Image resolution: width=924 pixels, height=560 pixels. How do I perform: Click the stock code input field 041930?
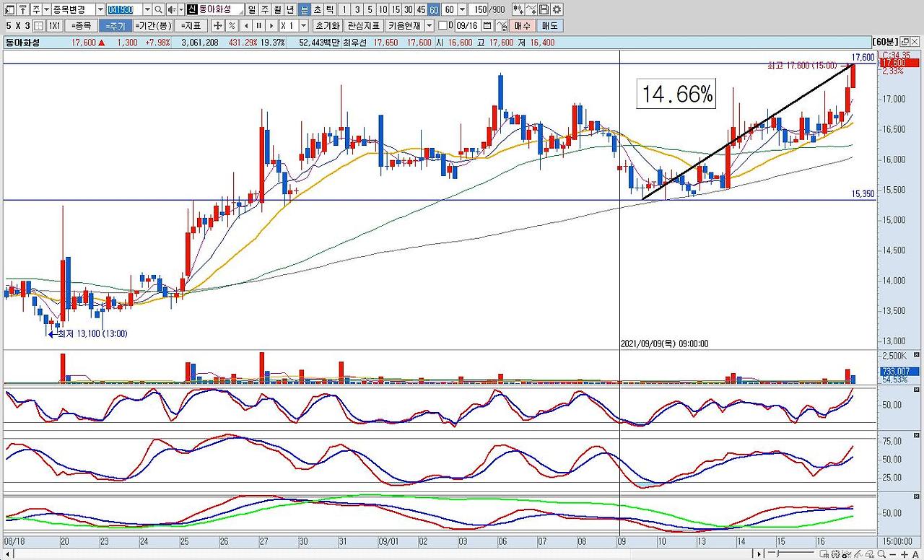[124, 9]
